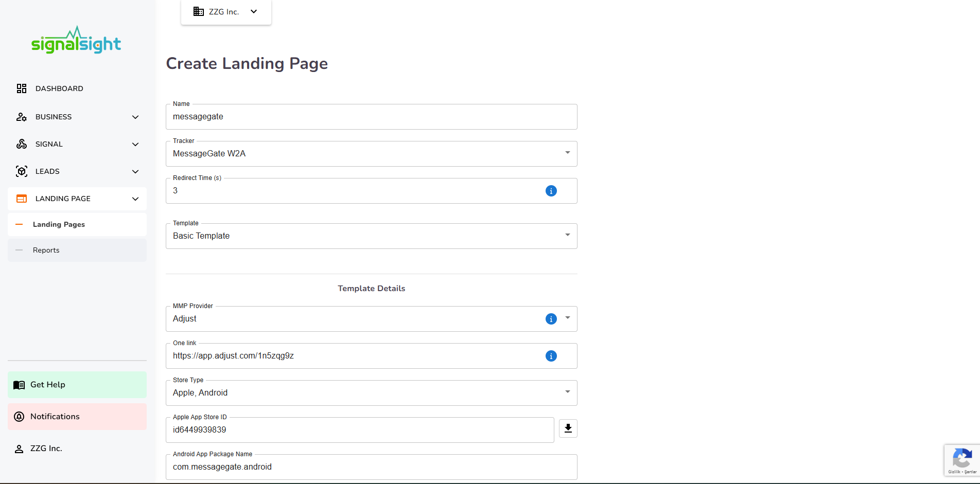980x484 pixels.
Task: Open the Tracker dropdown
Action: pyautogui.click(x=372, y=154)
